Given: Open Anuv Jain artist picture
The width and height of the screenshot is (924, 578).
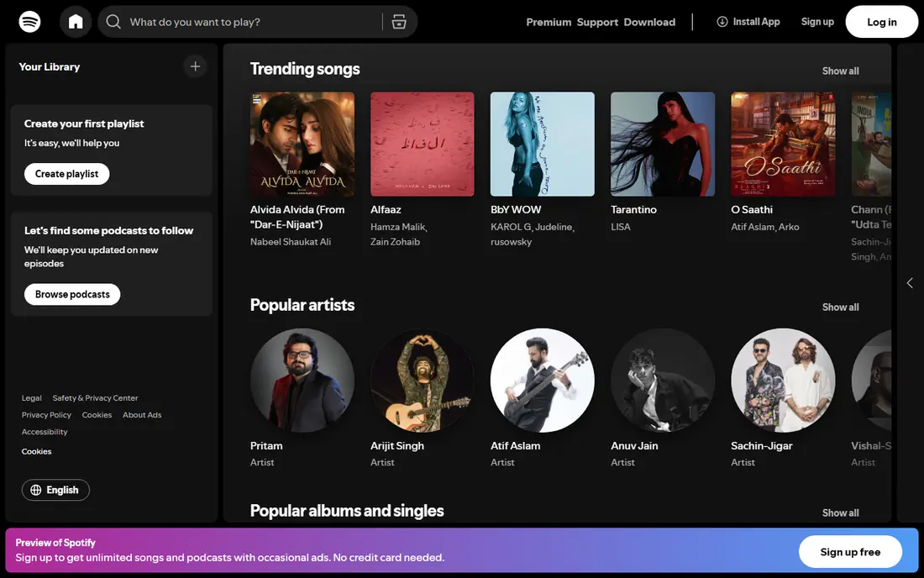Looking at the screenshot, I should [x=663, y=380].
